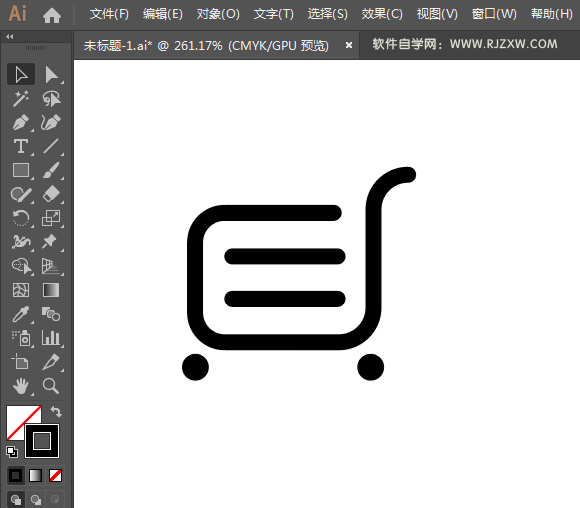Choose the Eyedropper tool

(x=21, y=314)
